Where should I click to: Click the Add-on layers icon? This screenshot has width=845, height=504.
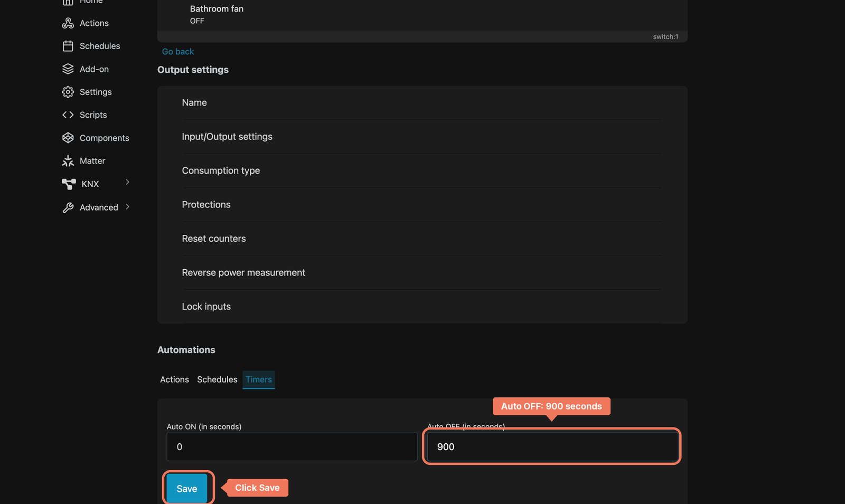pyautogui.click(x=68, y=69)
